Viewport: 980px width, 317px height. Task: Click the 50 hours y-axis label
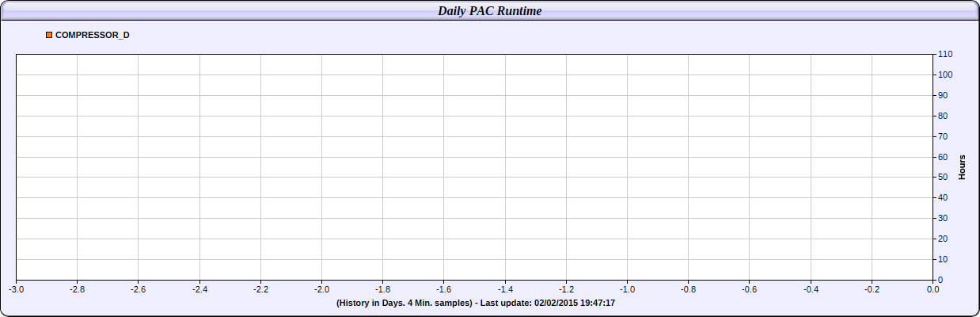943,177
